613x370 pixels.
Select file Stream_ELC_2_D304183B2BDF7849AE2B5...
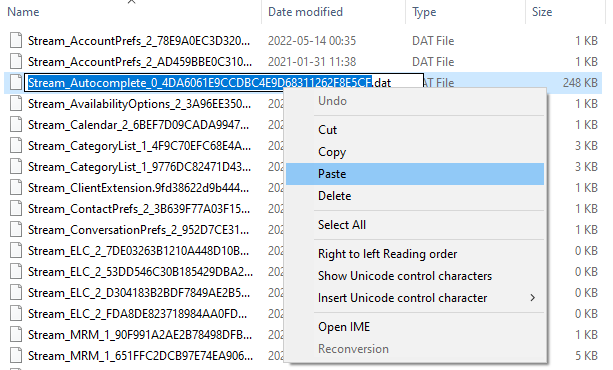click(138, 293)
